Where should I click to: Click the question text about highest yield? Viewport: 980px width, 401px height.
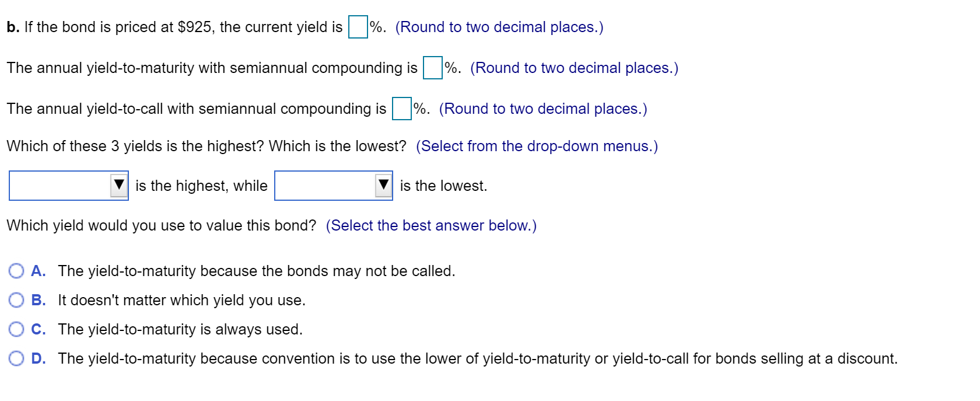point(204,146)
